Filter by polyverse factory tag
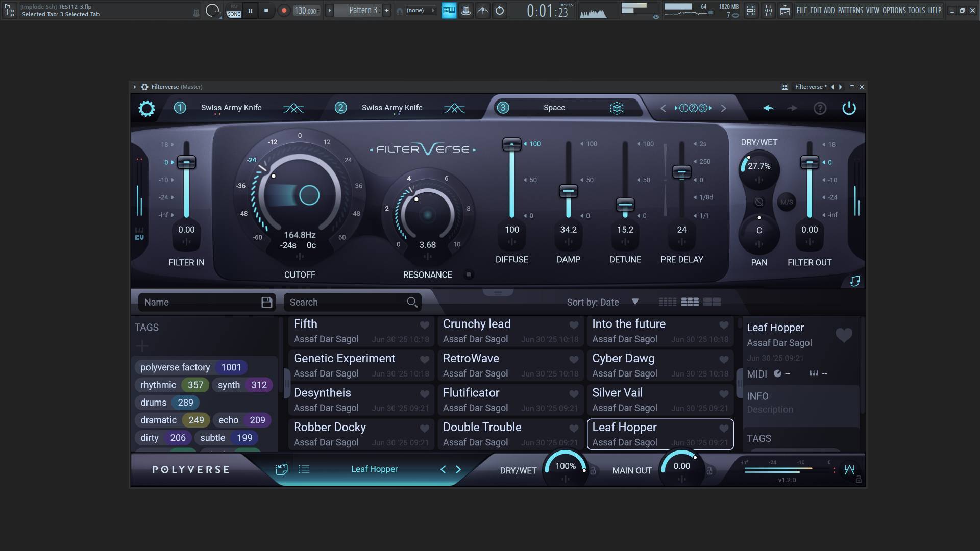Viewport: 980px width, 551px height. pyautogui.click(x=191, y=367)
